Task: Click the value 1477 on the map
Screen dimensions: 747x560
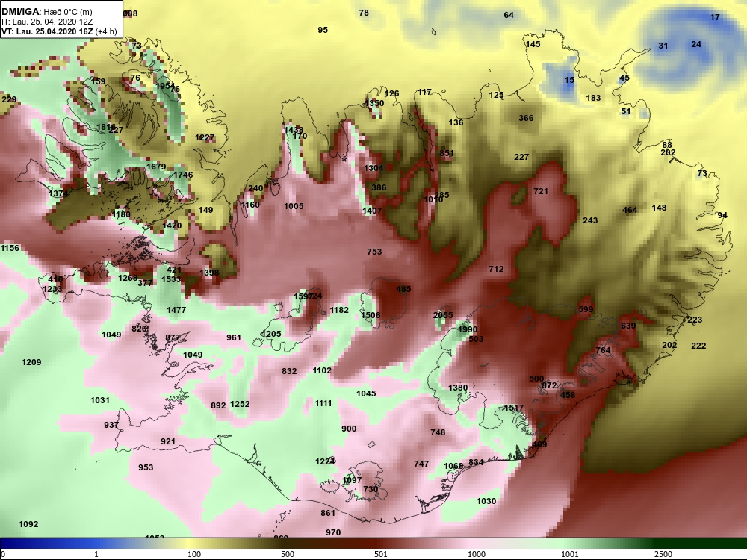Action: [x=176, y=310]
